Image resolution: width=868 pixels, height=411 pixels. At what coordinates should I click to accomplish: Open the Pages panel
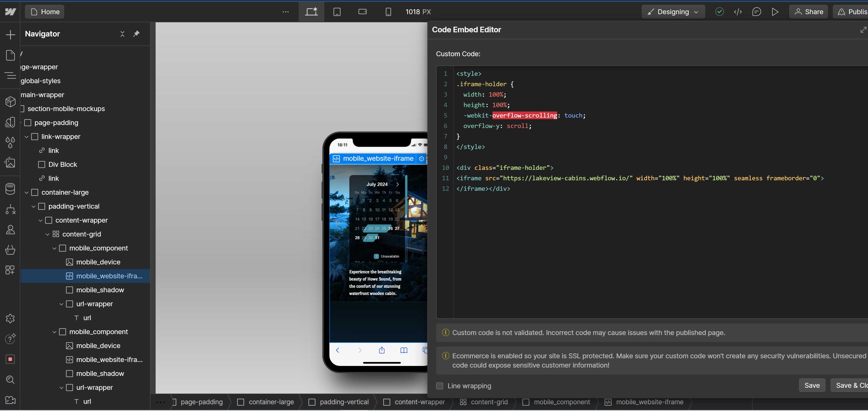coord(10,55)
